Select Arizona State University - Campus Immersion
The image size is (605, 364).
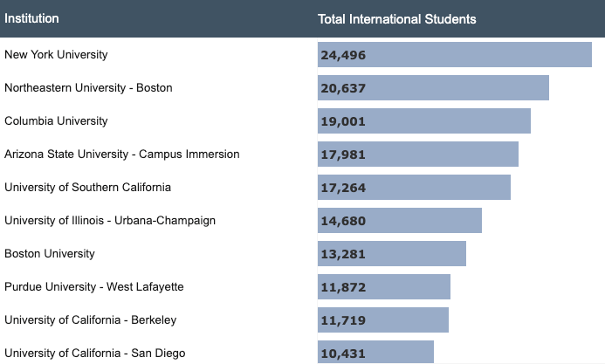point(122,154)
